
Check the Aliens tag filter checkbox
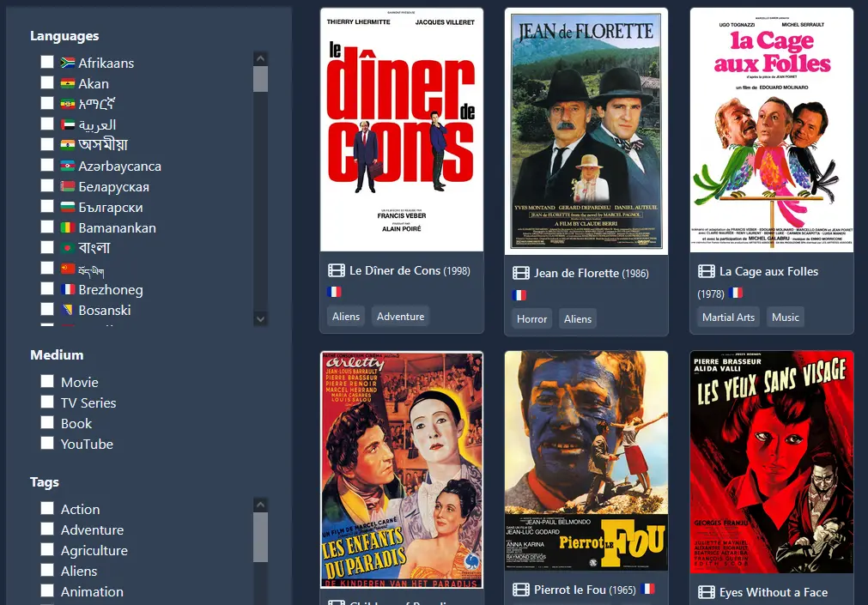click(47, 570)
